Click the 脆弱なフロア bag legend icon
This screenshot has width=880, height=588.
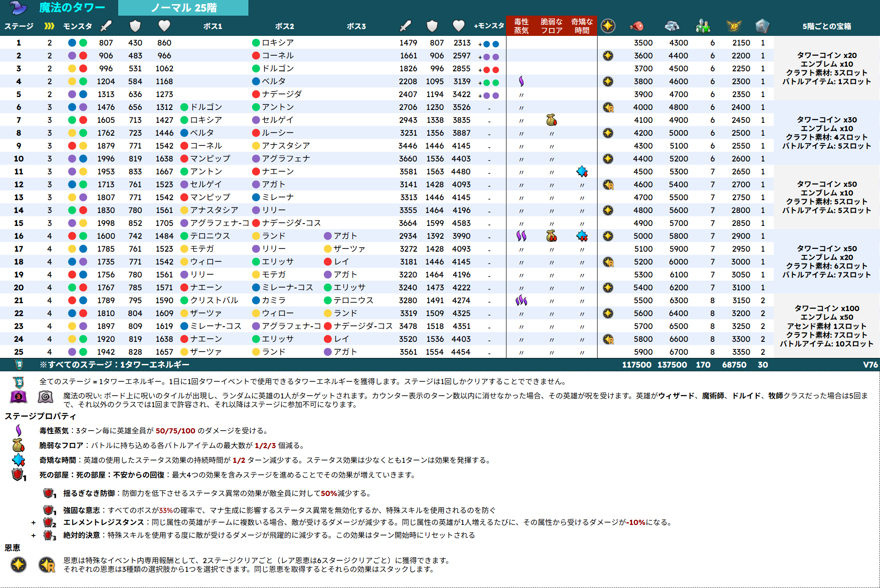(x=18, y=445)
